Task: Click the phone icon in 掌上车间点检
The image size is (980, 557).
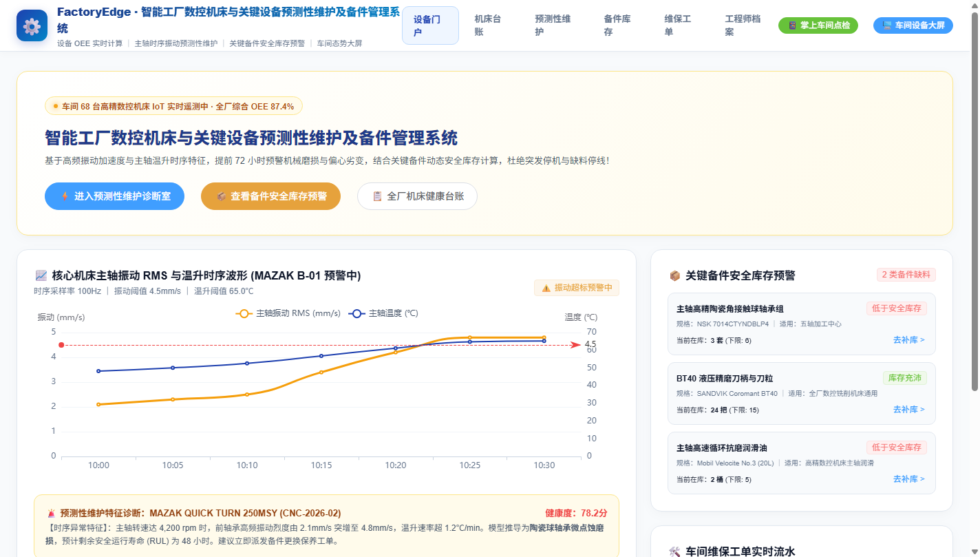Action: tap(792, 25)
